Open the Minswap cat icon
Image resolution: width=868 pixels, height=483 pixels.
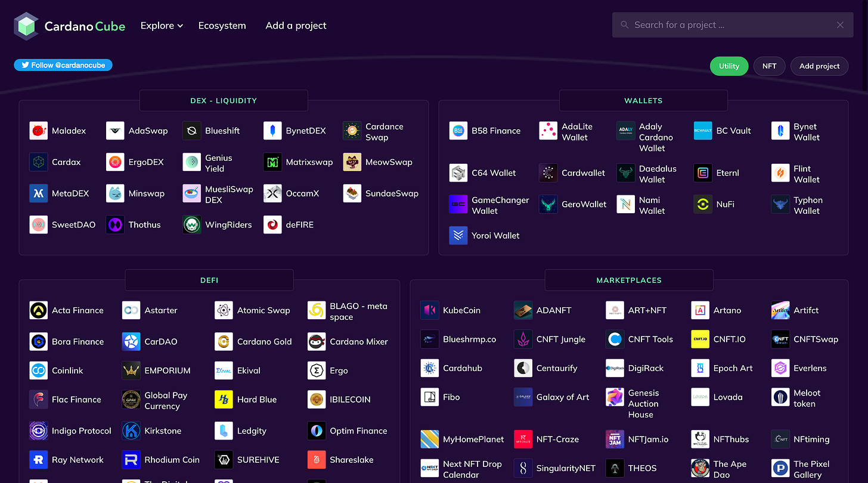115,194
